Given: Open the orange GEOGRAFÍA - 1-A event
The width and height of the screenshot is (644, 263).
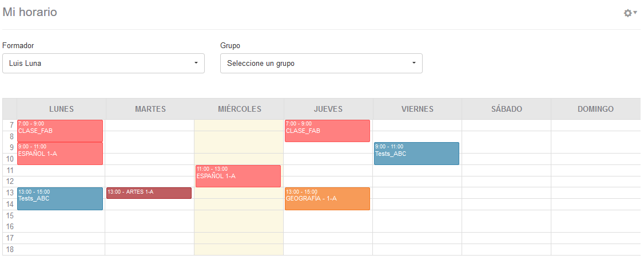Looking at the screenshot, I should coord(327,199).
